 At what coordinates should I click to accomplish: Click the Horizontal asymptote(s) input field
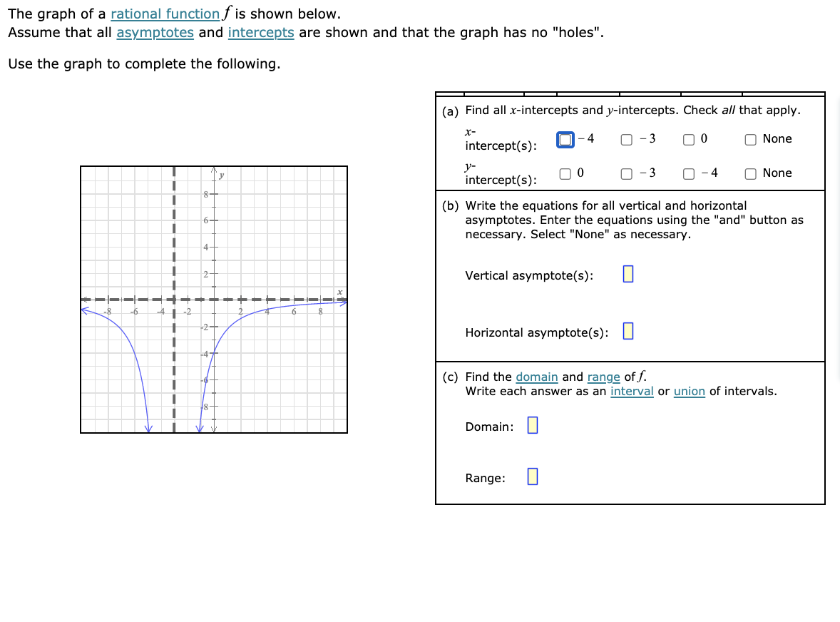click(629, 331)
